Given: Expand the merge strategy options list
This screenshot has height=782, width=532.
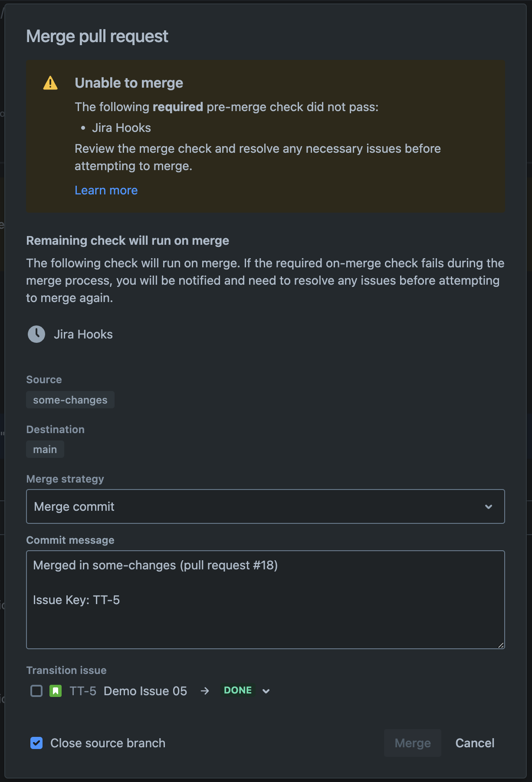Looking at the screenshot, I should click(266, 506).
